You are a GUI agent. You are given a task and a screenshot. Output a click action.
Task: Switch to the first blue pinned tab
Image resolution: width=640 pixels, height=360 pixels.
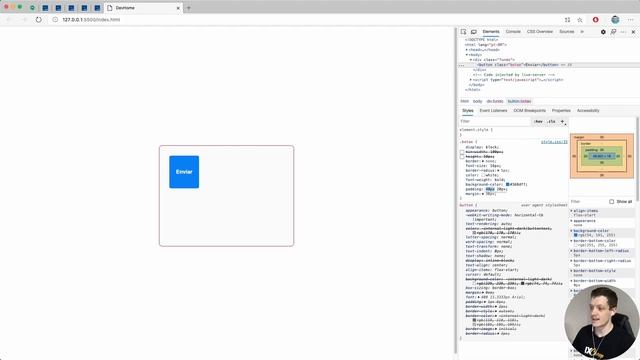(45, 8)
